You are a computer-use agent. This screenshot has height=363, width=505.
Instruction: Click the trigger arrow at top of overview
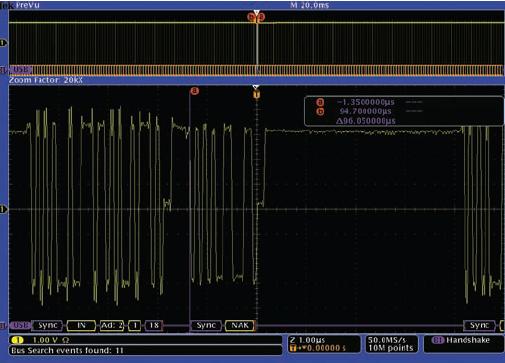(x=256, y=13)
